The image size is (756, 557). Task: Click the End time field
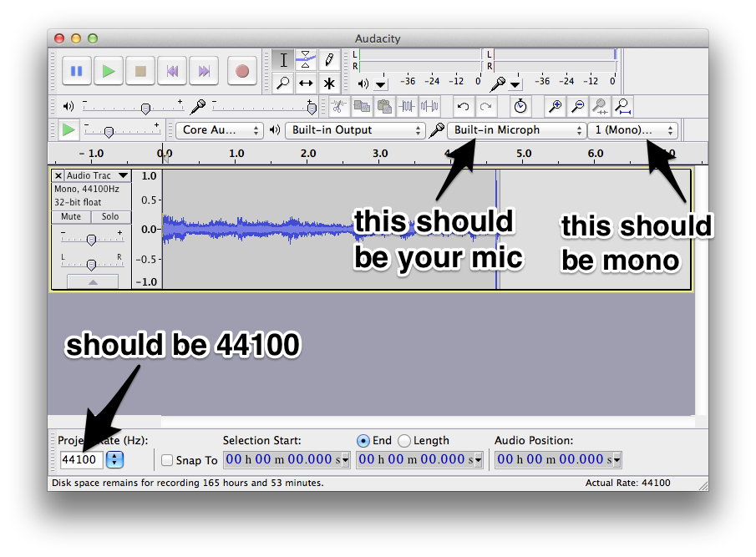tap(419, 459)
